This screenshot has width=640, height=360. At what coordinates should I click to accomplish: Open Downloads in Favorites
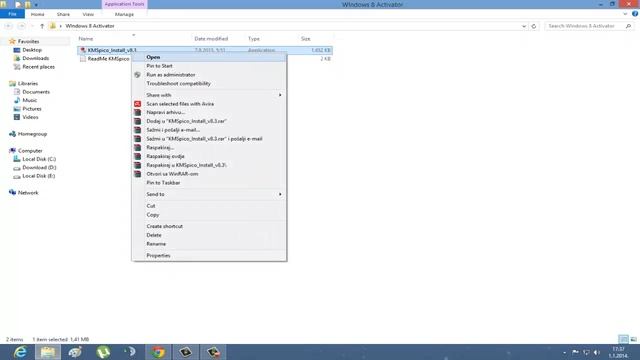(x=36, y=58)
